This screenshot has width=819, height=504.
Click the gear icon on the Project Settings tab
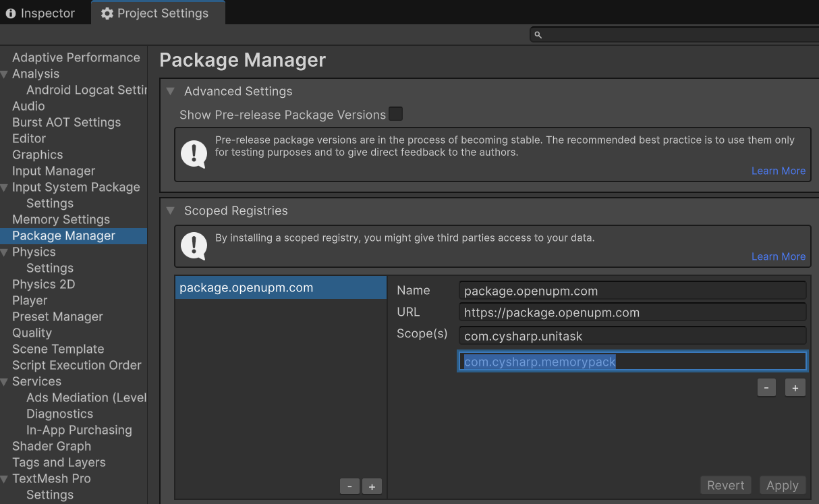[x=107, y=12]
